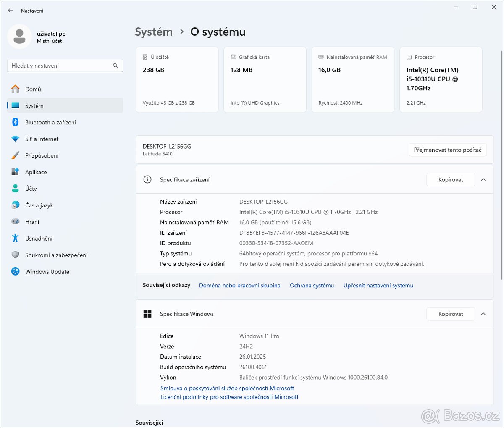The width and height of the screenshot is (504, 428).
Task: Click the info icon beside Specifikace zařízení
Action: click(147, 179)
